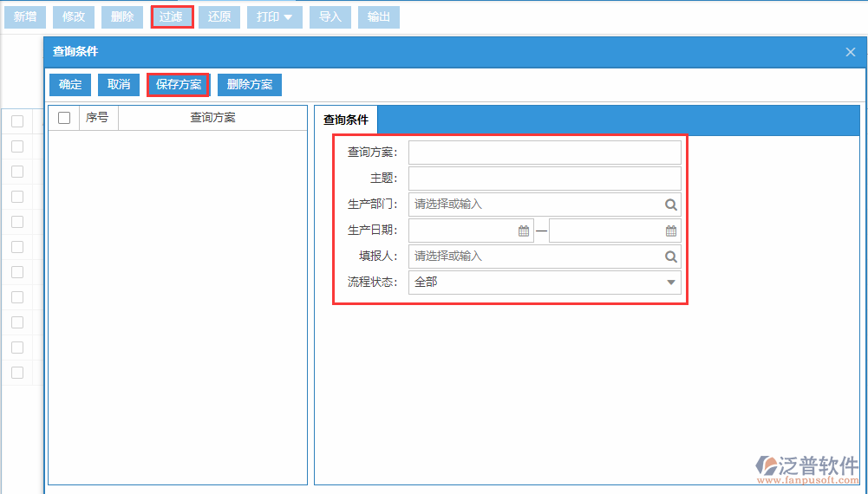
Task: Toggle the select-all checkbox beside 序号
Action: point(64,118)
